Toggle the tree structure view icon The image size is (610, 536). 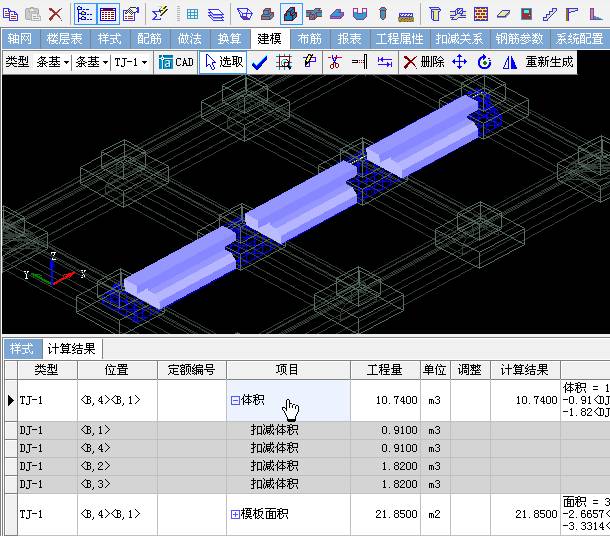pyautogui.click(x=85, y=14)
